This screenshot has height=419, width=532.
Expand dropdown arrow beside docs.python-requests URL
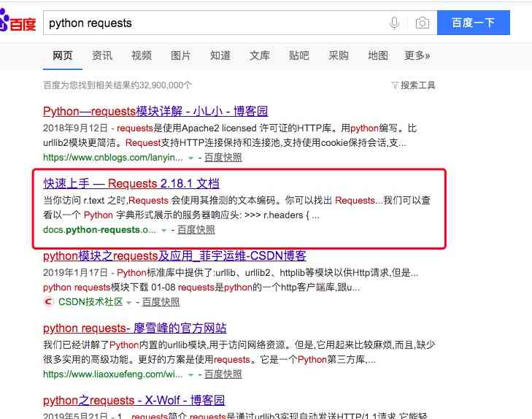click(x=164, y=230)
